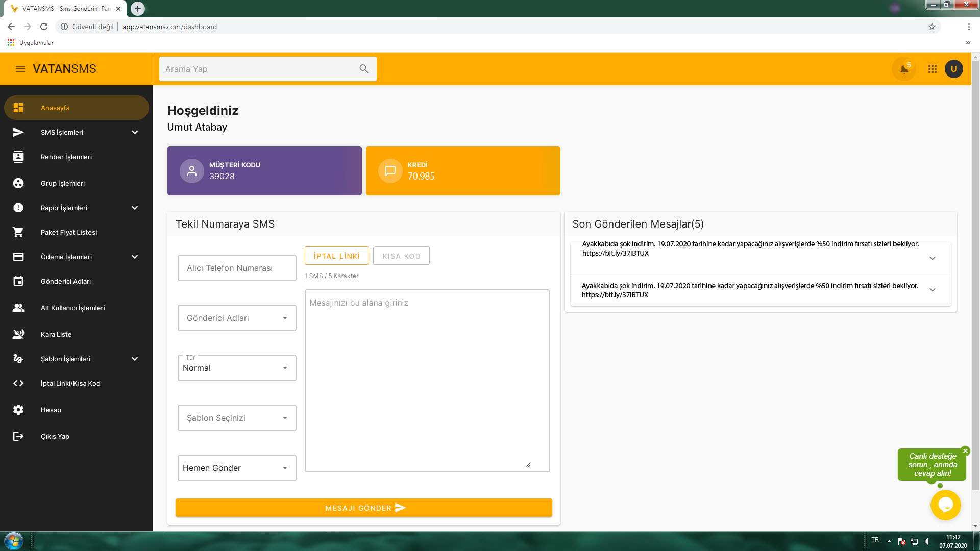
Task: Click the search magnifier icon
Action: point(364,69)
